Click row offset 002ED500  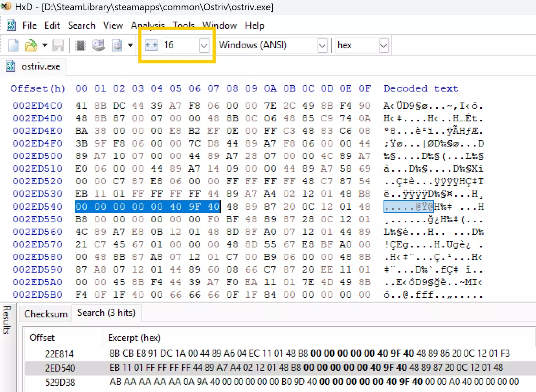[x=37, y=156]
